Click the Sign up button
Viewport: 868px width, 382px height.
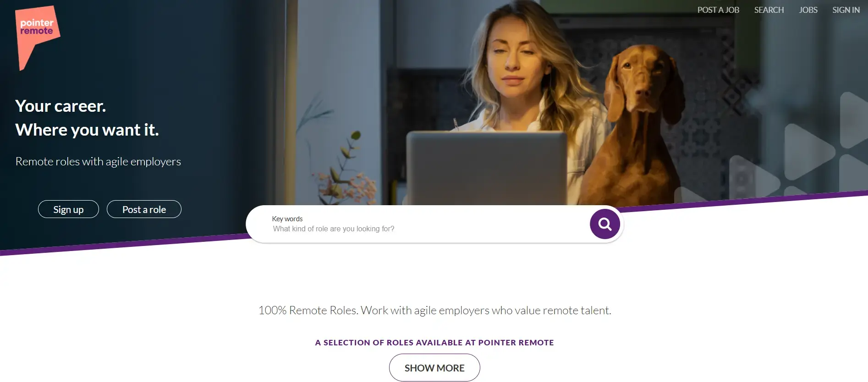(x=68, y=209)
